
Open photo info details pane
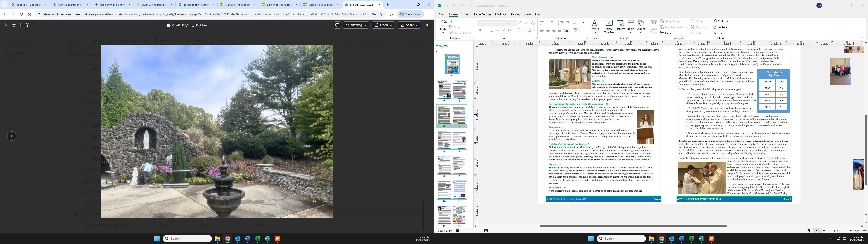point(27,25)
